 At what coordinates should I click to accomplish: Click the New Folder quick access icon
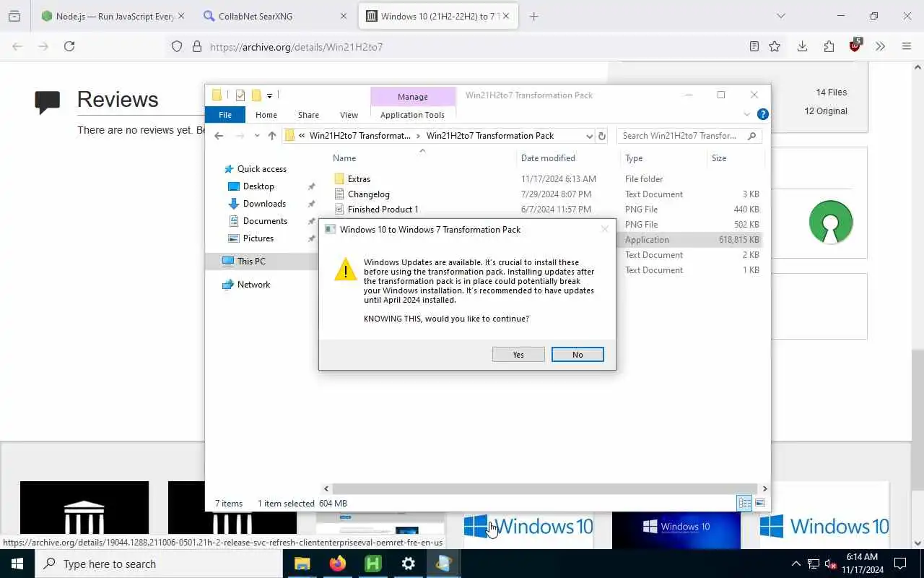click(256, 95)
